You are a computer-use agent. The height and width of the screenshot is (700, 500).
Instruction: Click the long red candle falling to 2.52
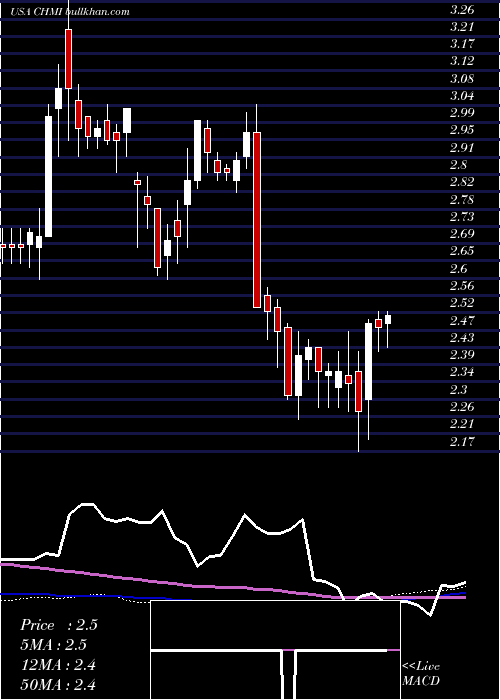pos(257,220)
